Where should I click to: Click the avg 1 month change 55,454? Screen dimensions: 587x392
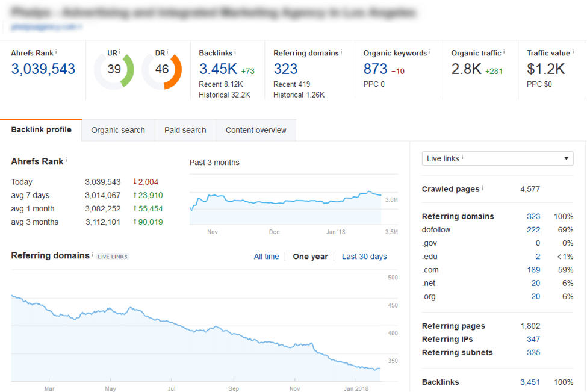148,209
